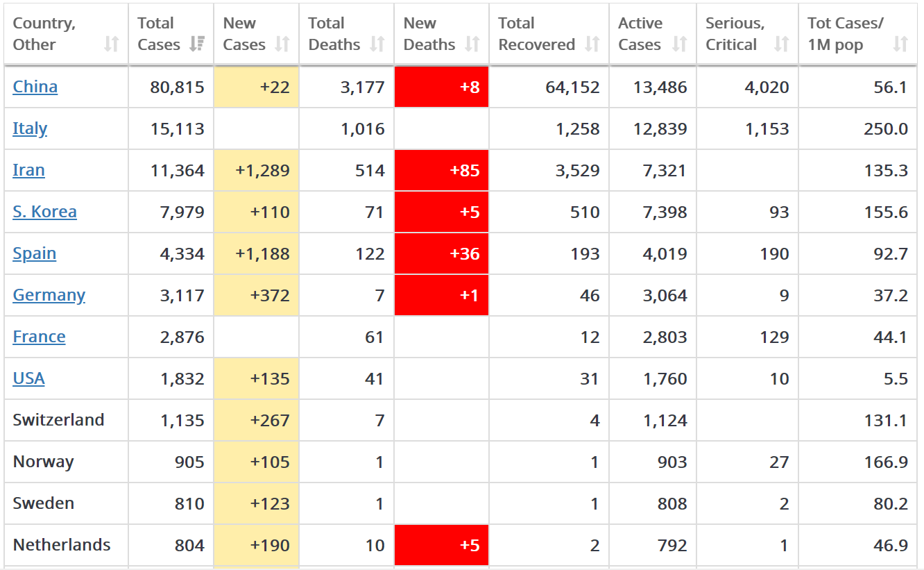The height and width of the screenshot is (570, 924).
Task: Select Netherlands row name
Action: point(62,545)
